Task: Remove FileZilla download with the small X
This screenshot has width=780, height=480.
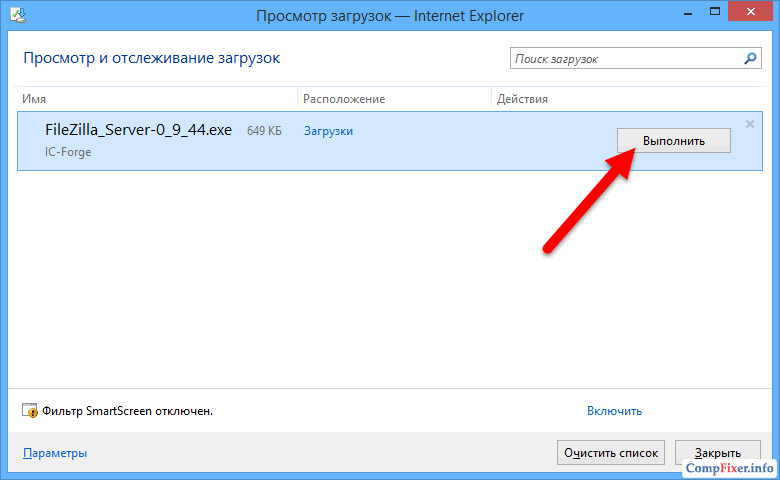Action: click(750, 124)
